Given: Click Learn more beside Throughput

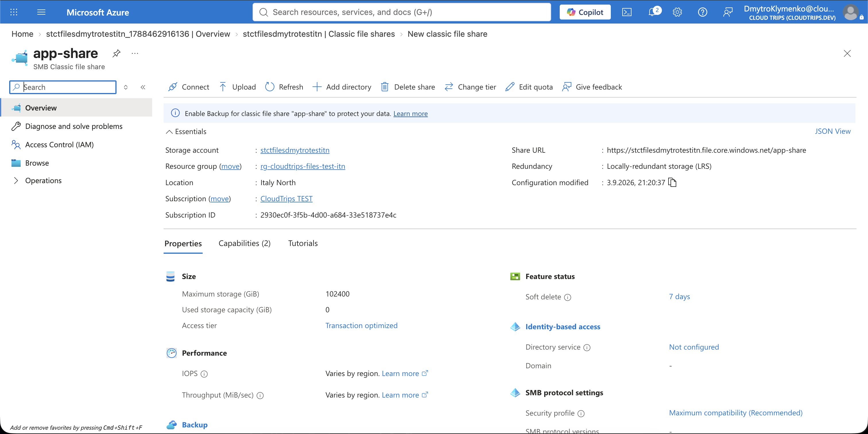Looking at the screenshot, I should tap(405, 395).
